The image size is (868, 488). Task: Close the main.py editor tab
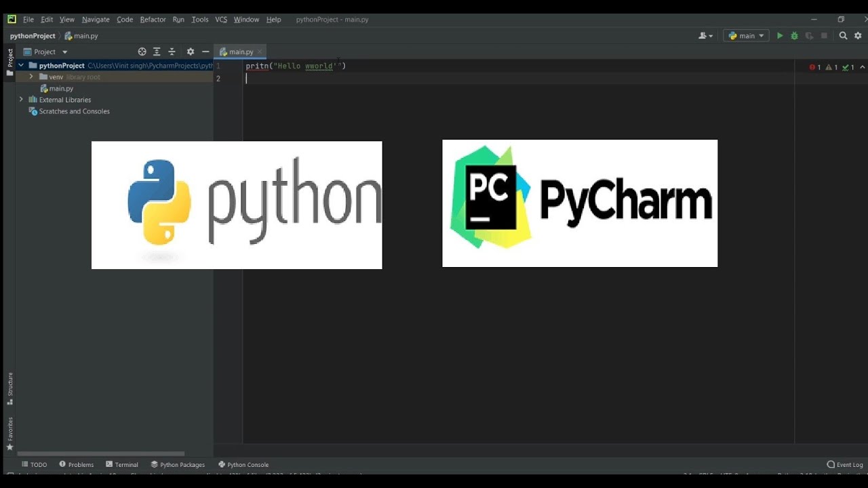coord(260,52)
